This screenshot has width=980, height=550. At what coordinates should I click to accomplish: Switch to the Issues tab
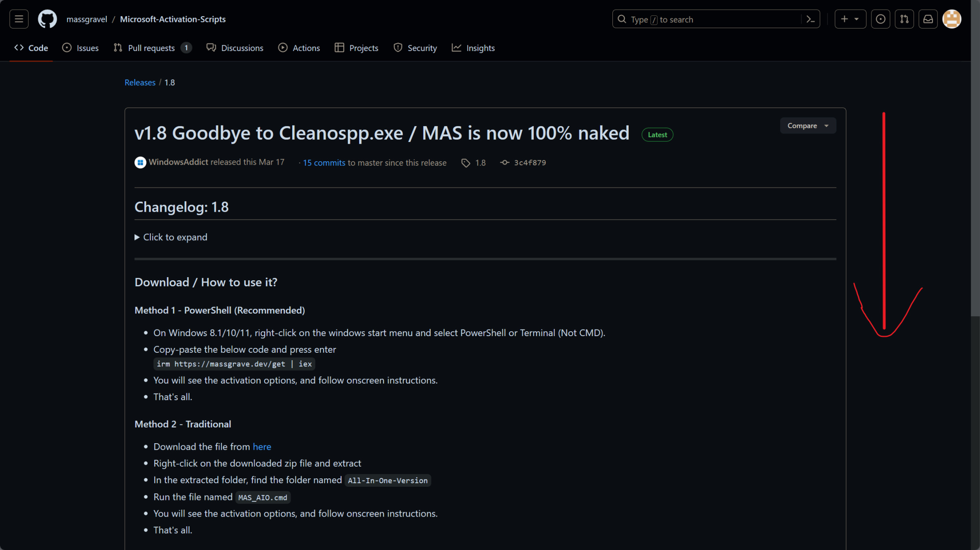pyautogui.click(x=80, y=48)
